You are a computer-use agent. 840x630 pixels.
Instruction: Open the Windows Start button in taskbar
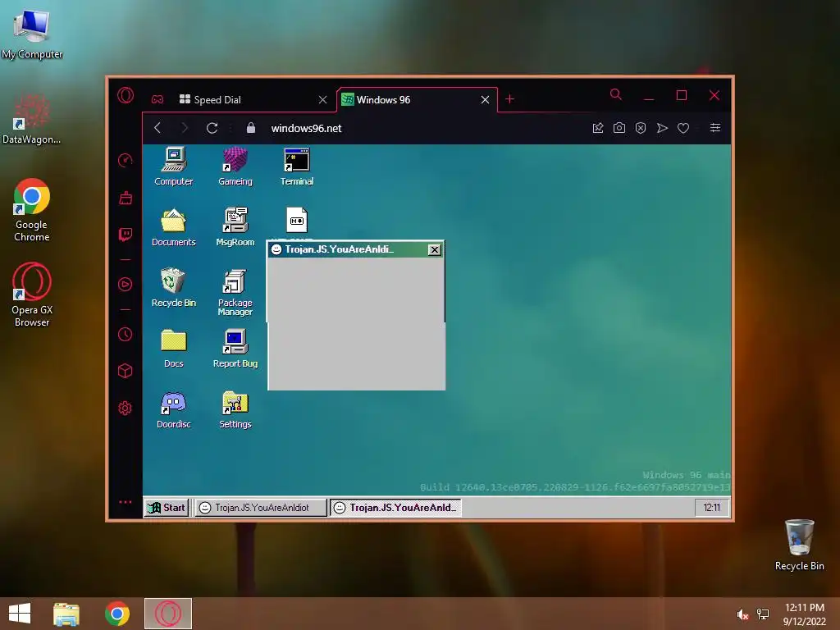click(x=20, y=614)
